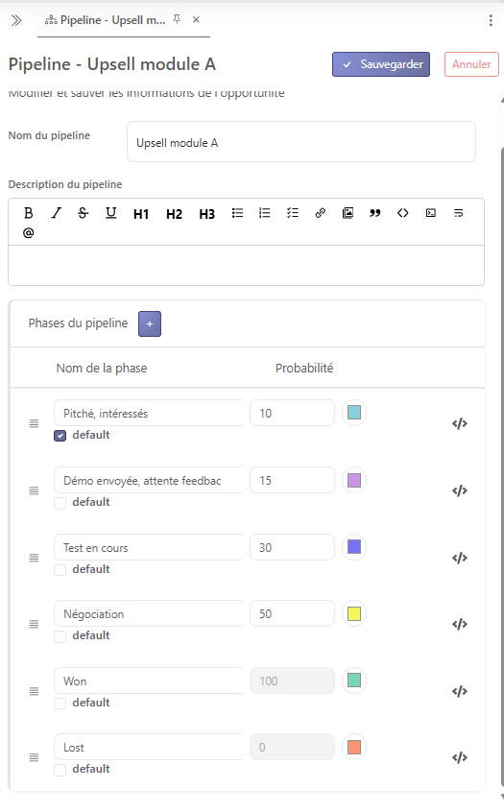Uncheck default for Pitché, intéressés

(60, 436)
